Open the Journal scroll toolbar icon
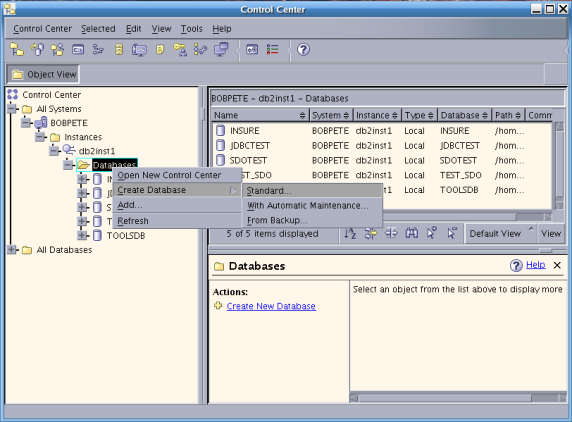Viewport: 572px width, 422px height. 160,49
